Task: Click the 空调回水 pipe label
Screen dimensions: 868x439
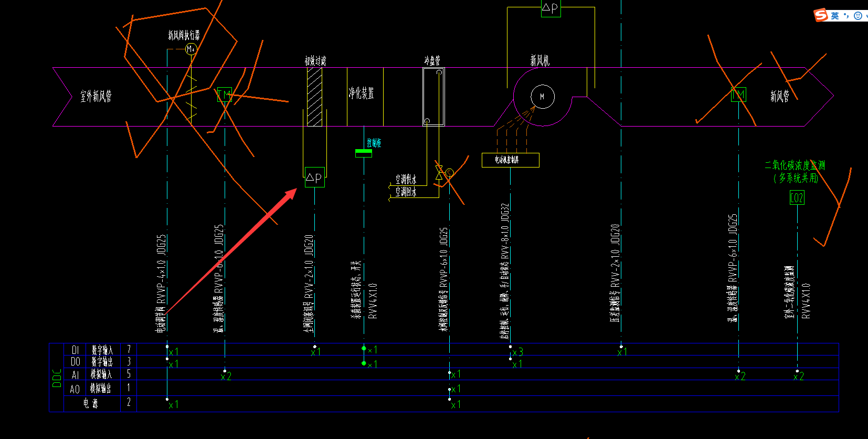Action: (x=406, y=192)
